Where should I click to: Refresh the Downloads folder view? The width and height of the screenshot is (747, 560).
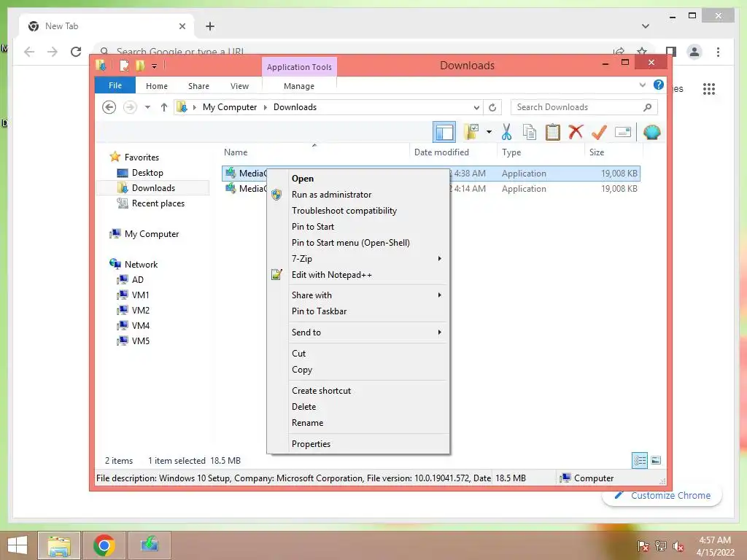(492, 108)
